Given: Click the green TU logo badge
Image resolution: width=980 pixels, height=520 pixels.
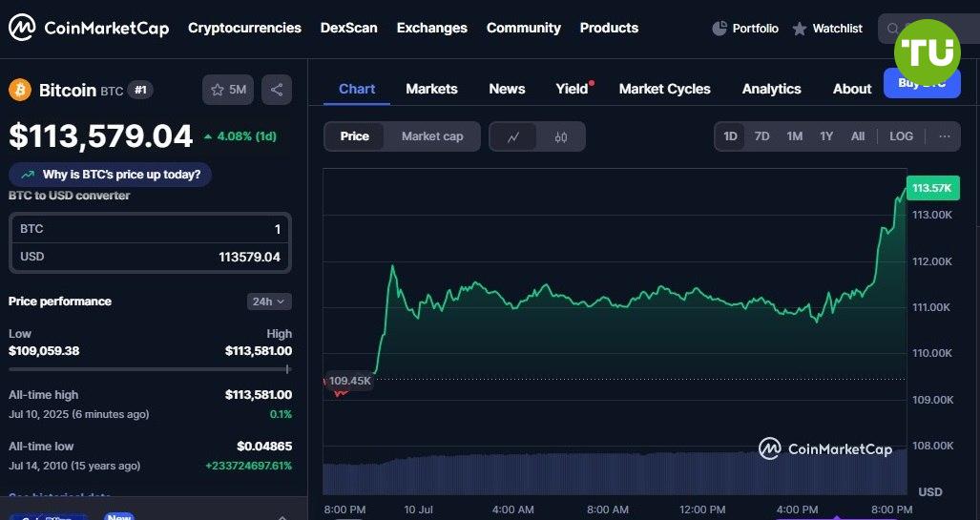Looking at the screenshot, I should coord(928,52).
